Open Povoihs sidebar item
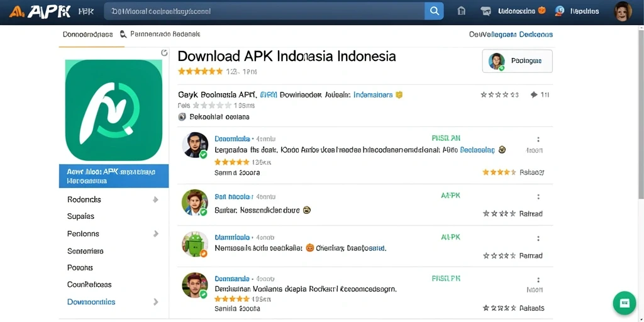This screenshot has width=644, height=322. click(x=80, y=268)
